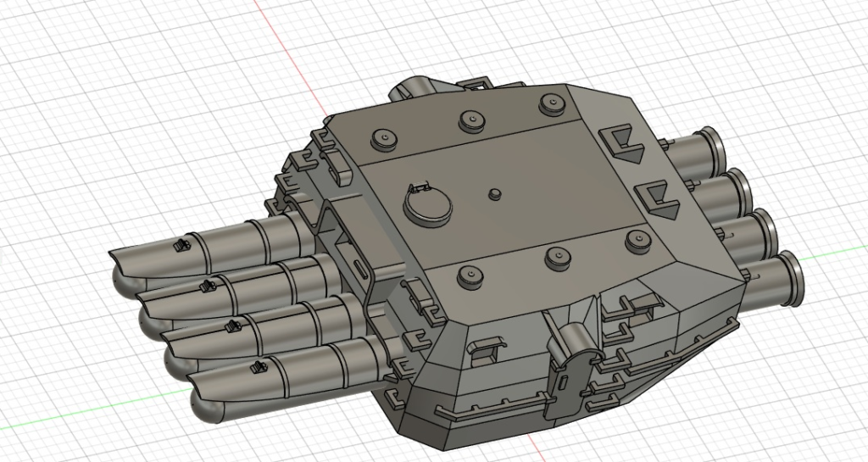Viewport: 868px width, 462px height.
Task: Select the lower arrow-shaped bracket on the roof
Action: coord(654,199)
